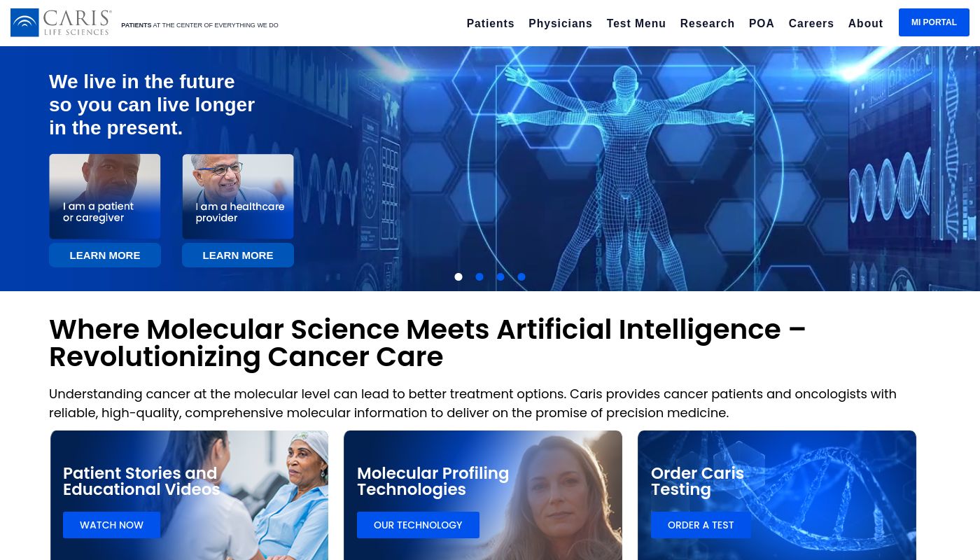This screenshot has height=560, width=980.
Task: Switch to the second carousel slide dot
Action: click(479, 276)
